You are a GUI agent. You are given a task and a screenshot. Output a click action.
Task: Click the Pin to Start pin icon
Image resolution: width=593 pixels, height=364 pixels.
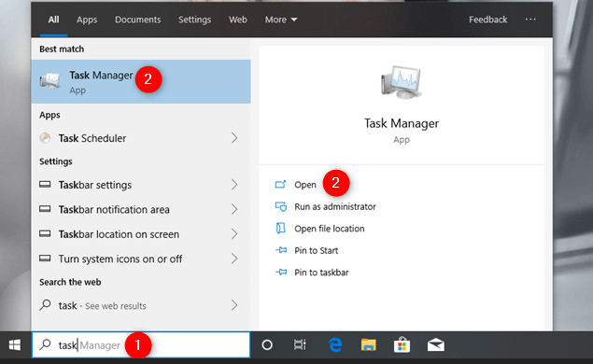tap(280, 250)
